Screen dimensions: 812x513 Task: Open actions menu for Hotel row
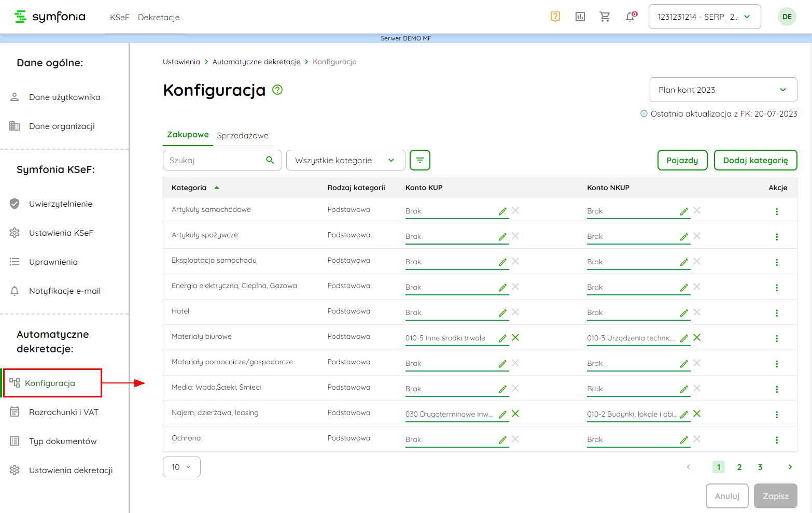coord(777,313)
